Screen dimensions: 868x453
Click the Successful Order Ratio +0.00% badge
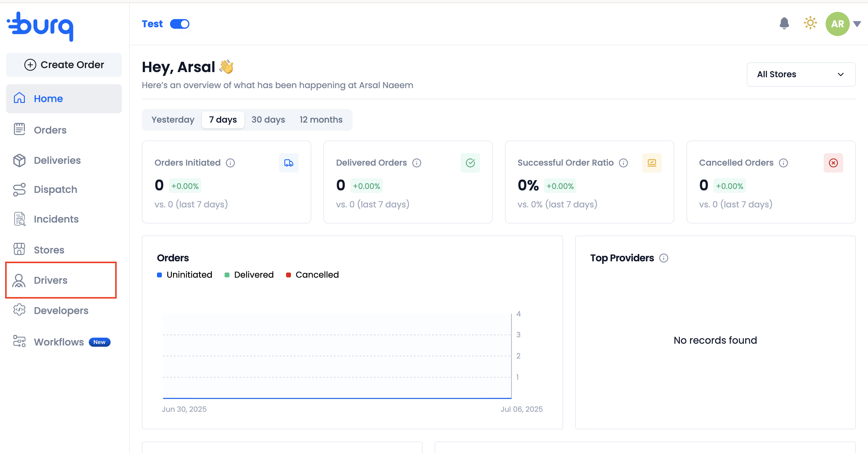point(560,186)
